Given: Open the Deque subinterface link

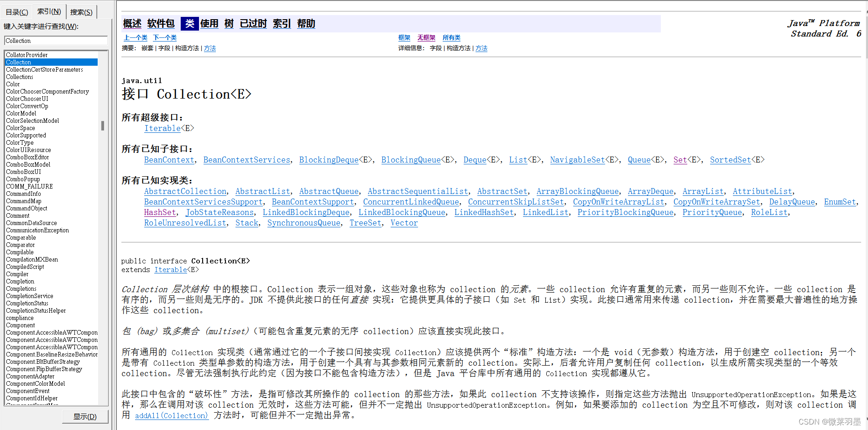Looking at the screenshot, I should click(x=475, y=160).
